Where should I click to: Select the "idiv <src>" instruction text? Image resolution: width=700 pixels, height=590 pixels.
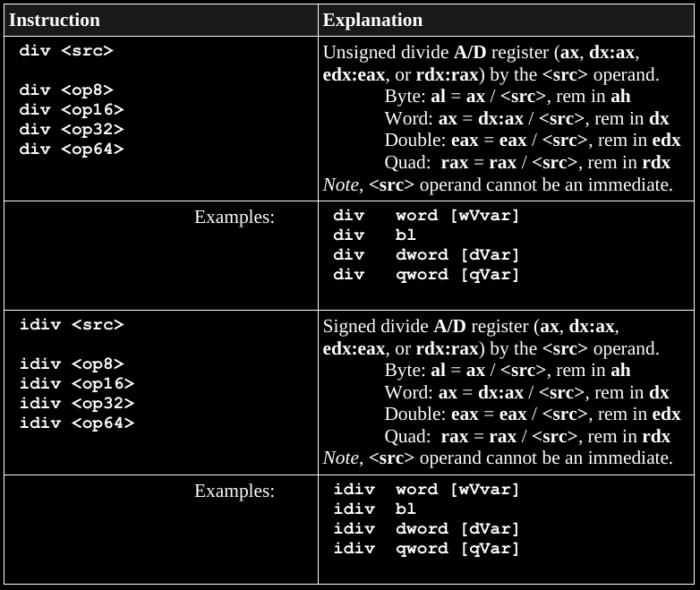tap(72, 325)
